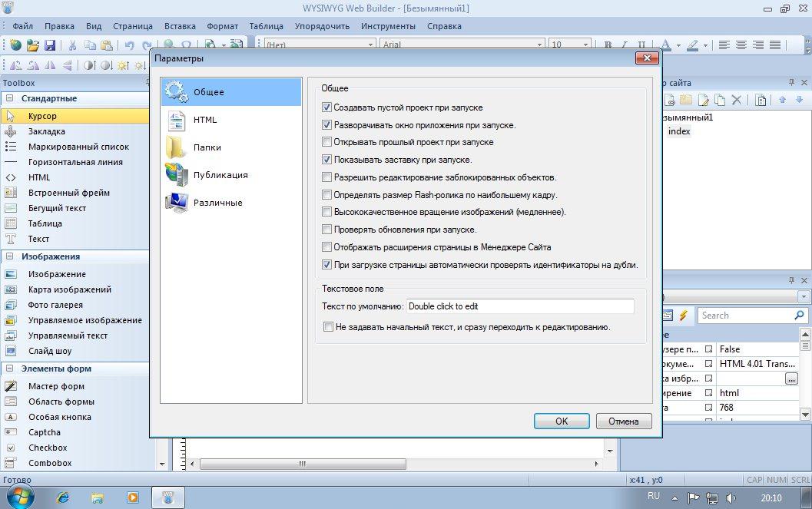Screen dimensions: 812x509
Task: Enable 'Открывать прошлый проект при запуске'
Action: (326, 142)
